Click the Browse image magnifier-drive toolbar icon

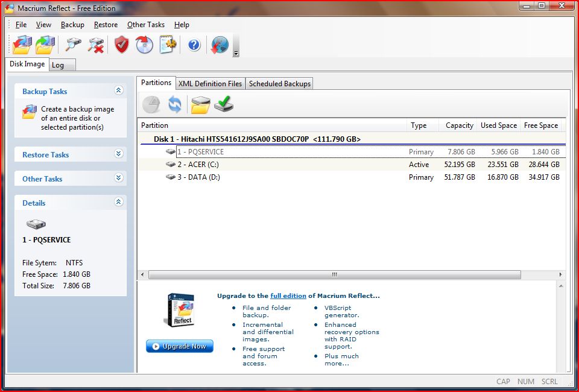tap(73, 45)
